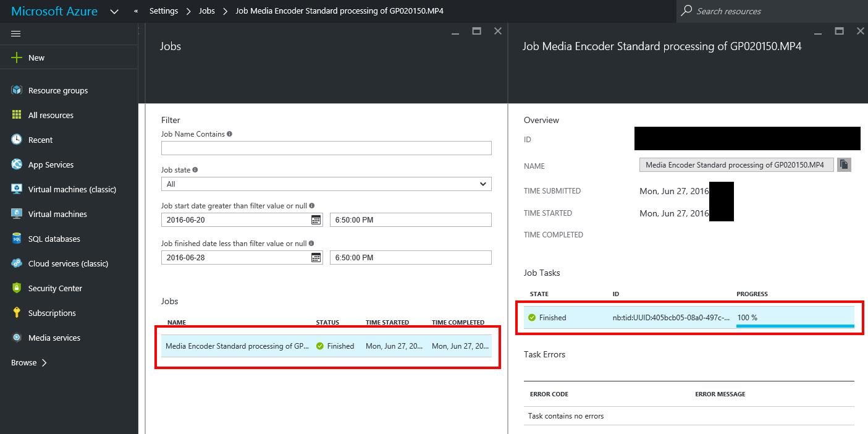Viewport: 868px width, 434px height.
Task: Click Finished state text in Job Tasks row
Action: tap(552, 318)
